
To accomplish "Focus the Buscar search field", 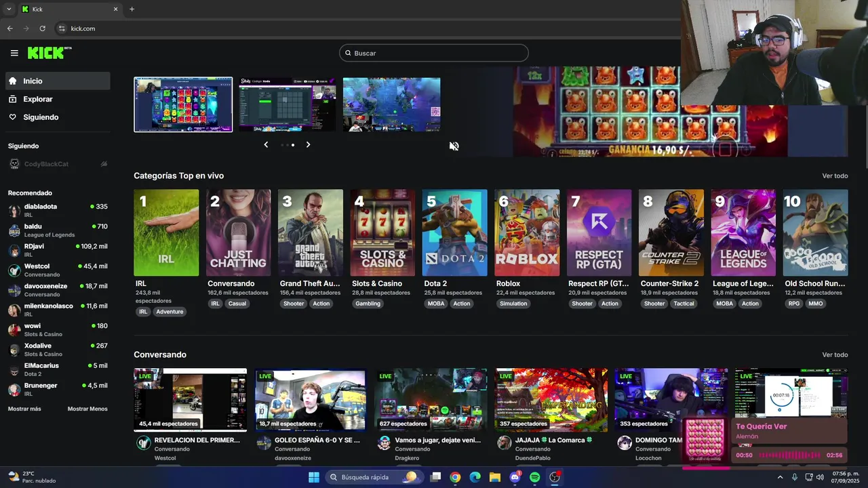I will (x=434, y=53).
